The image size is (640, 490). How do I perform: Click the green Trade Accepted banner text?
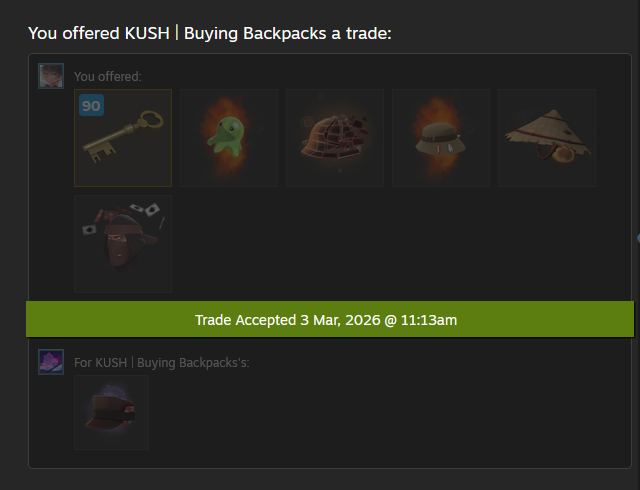point(326,320)
